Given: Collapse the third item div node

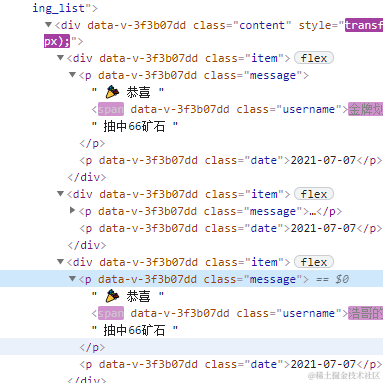Looking at the screenshot, I should coord(60,262).
